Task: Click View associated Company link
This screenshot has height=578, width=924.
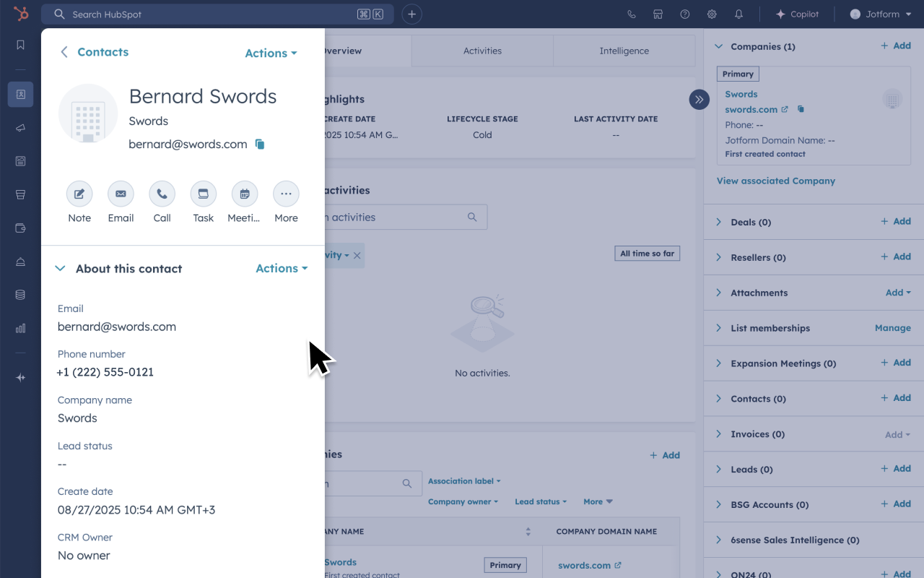Action: [x=775, y=181]
